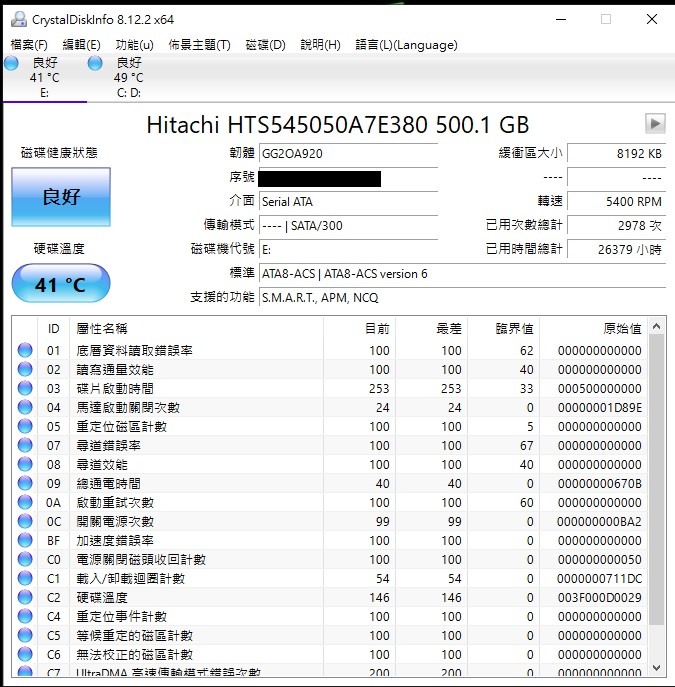The width and height of the screenshot is (675, 687).
Task: Click the C: D: tab health orb
Action: [x=95, y=63]
